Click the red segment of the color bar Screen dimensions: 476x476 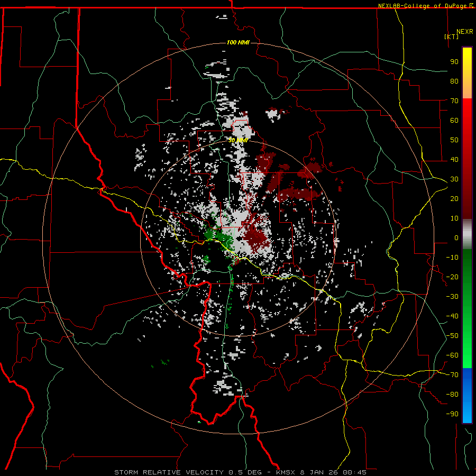467,159
